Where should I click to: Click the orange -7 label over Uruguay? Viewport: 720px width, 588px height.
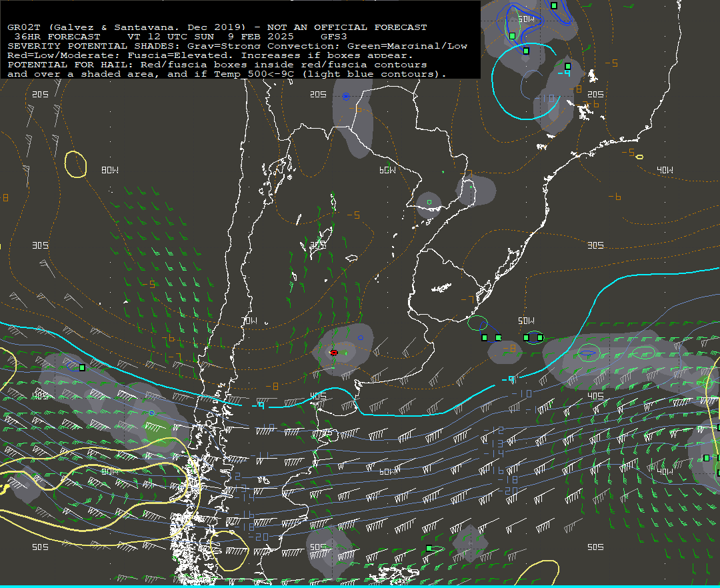(467, 299)
